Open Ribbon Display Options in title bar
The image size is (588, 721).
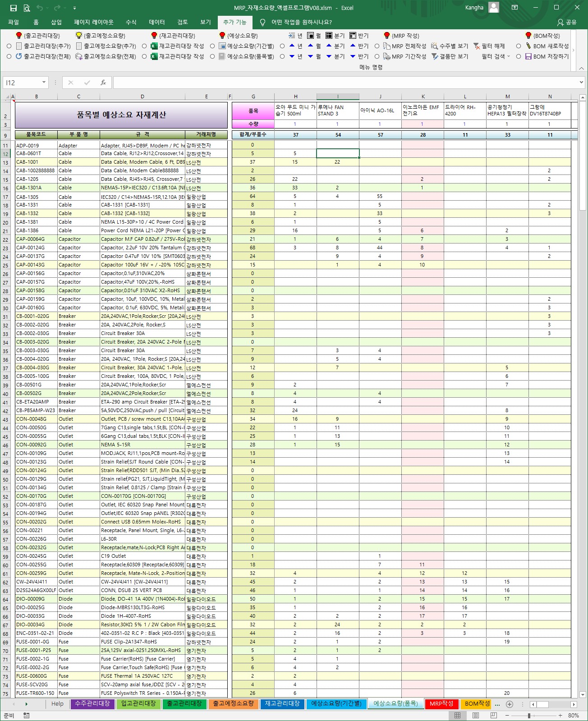(515, 8)
